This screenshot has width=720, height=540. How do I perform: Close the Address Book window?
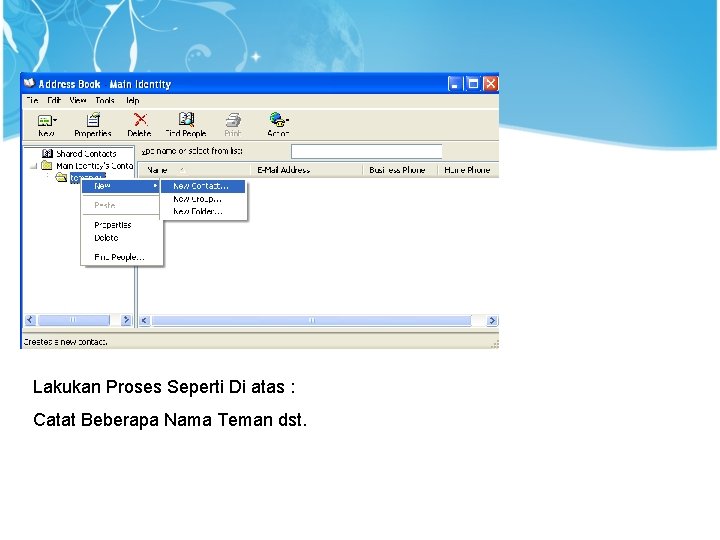pos(490,84)
